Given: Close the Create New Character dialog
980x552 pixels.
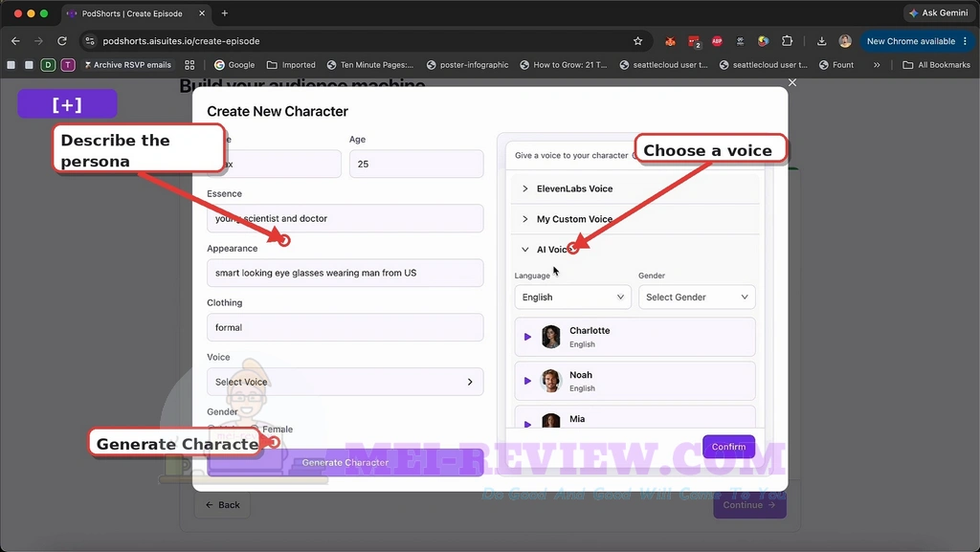Looking at the screenshot, I should pos(792,82).
